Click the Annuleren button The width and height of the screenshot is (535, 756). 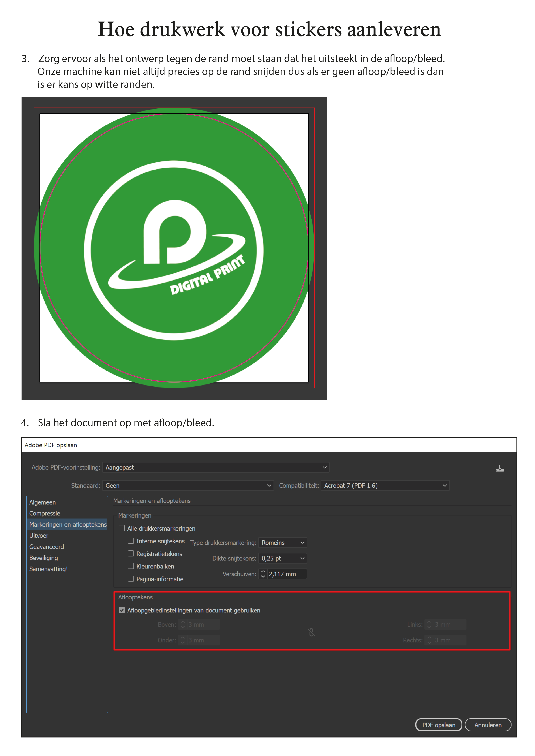coord(488,725)
